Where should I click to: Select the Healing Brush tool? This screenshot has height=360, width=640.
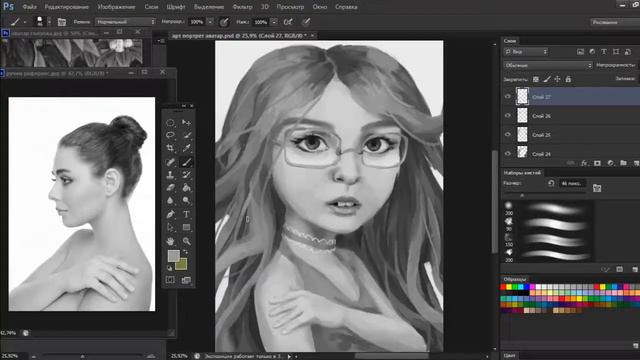coord(171,162)
